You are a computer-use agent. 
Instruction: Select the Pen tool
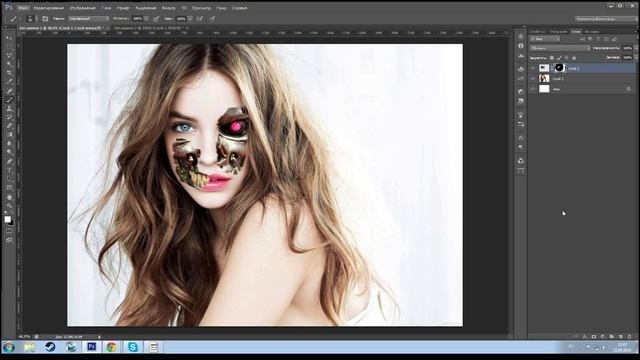pyautogui.click(x=9, y=161)
